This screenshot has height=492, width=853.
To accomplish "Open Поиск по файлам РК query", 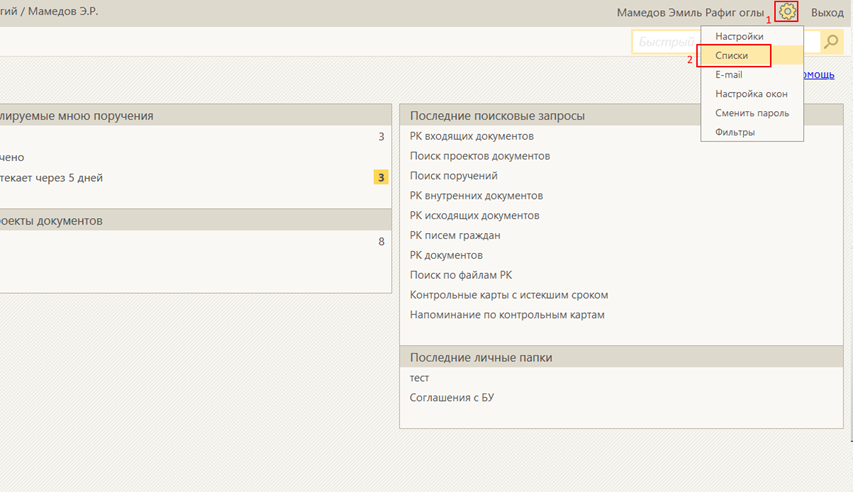I will tap(461, 275).
